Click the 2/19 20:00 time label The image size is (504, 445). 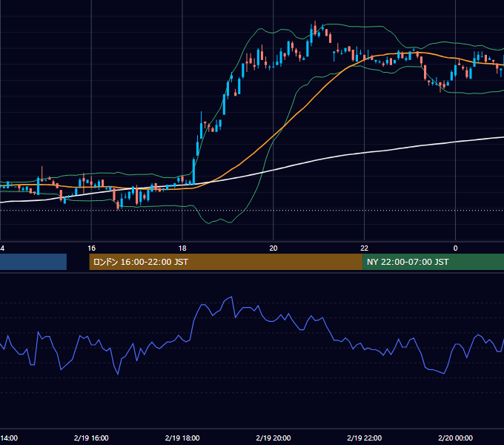(273, 438)
